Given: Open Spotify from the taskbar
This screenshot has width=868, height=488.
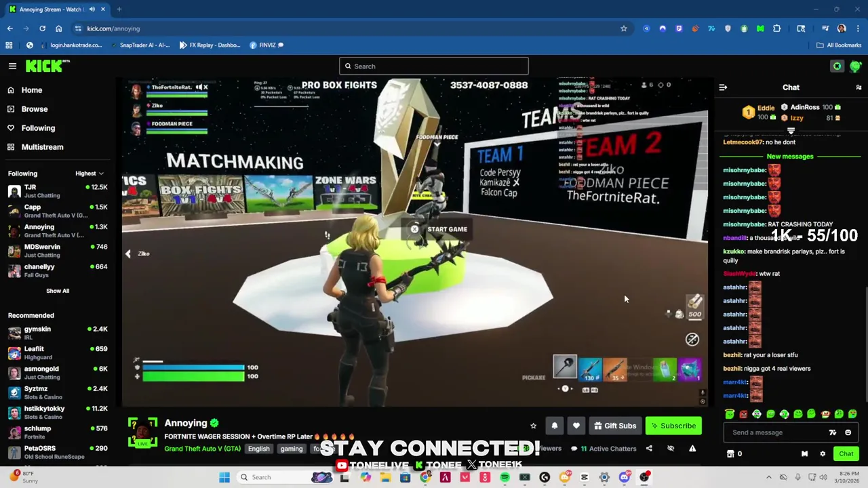Looking at the screenshot, I should point(505,477).
